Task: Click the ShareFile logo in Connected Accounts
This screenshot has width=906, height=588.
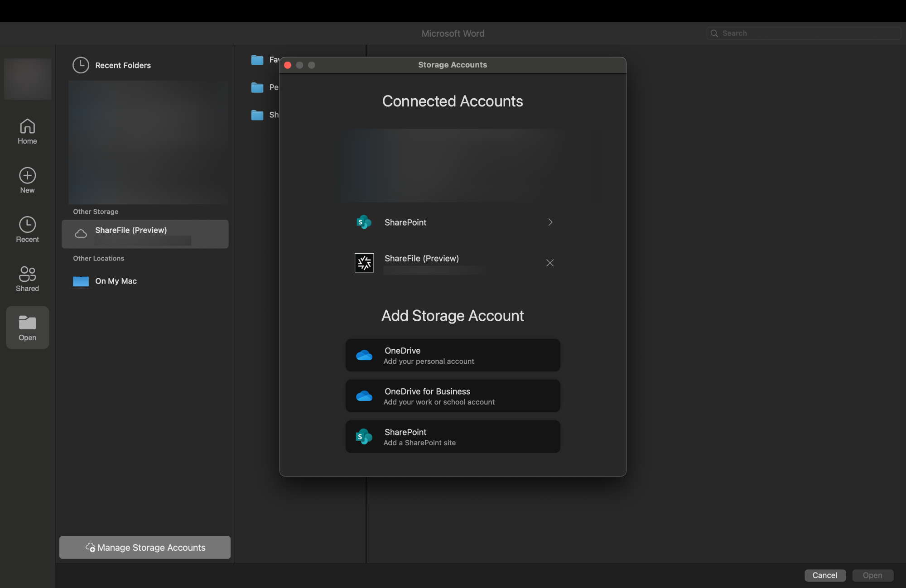Action: click(364, 263)
